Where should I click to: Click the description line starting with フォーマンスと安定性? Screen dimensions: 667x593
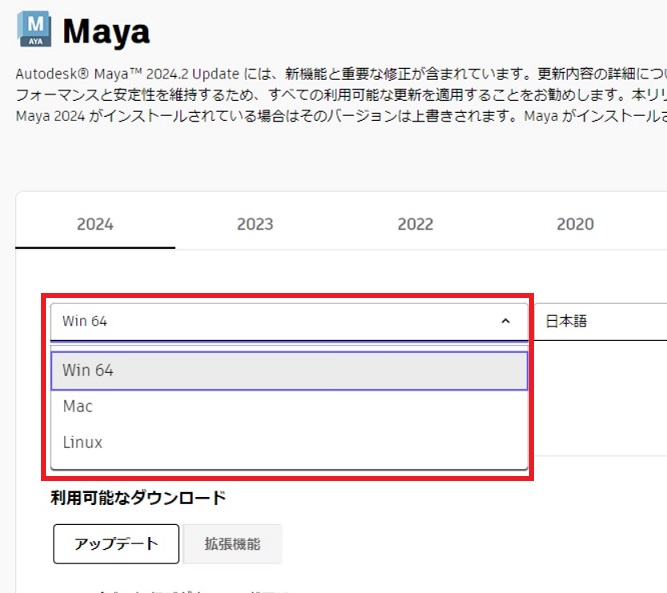(340, 96)
